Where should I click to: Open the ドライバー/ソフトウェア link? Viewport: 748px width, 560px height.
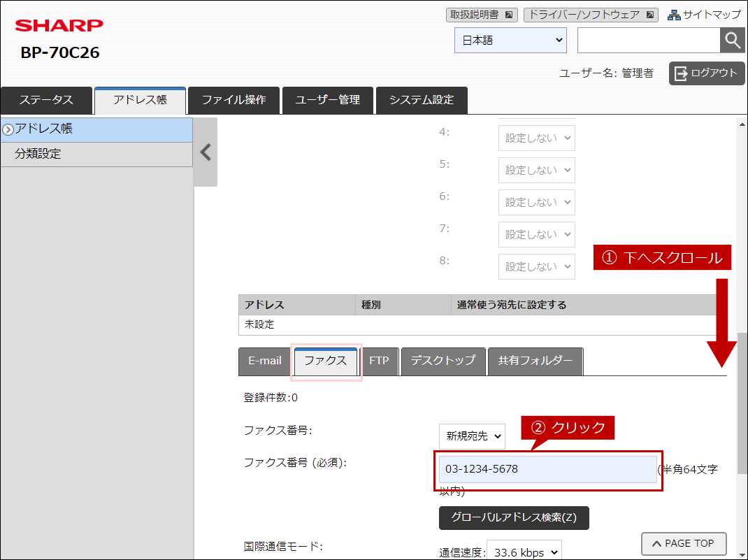tap(591, 15)
